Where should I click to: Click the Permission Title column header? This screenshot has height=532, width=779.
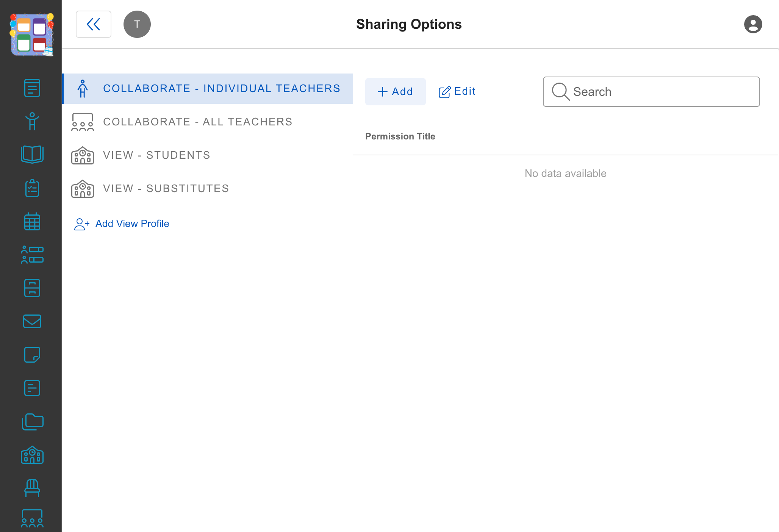coord(400,136)
